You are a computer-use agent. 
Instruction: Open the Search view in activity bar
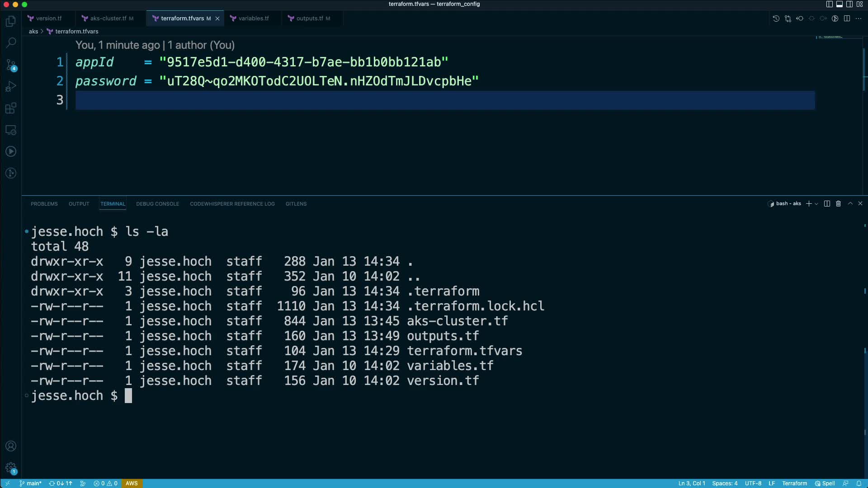(x=11, y=43)
